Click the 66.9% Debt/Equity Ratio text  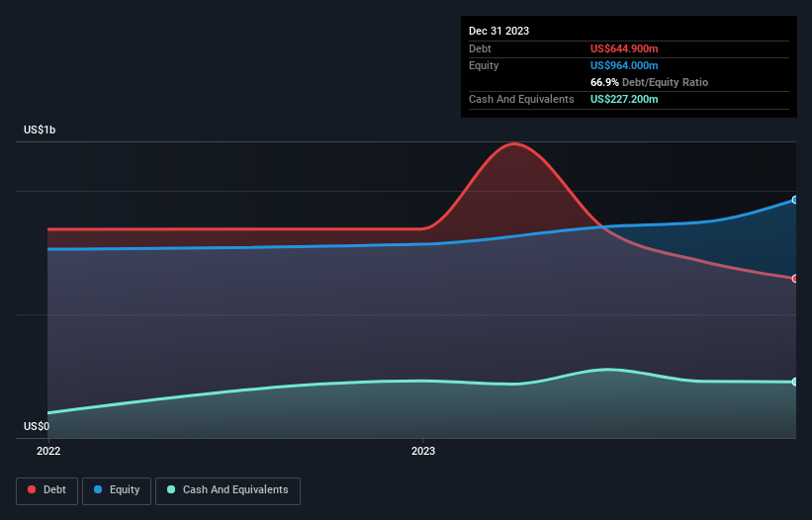[649, 82]
